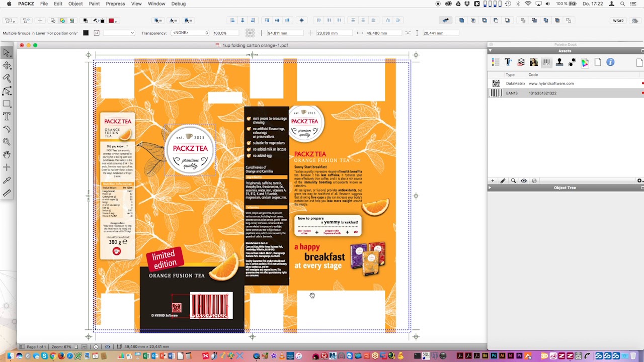Select the crosshair guide tool

pos(7,167)
